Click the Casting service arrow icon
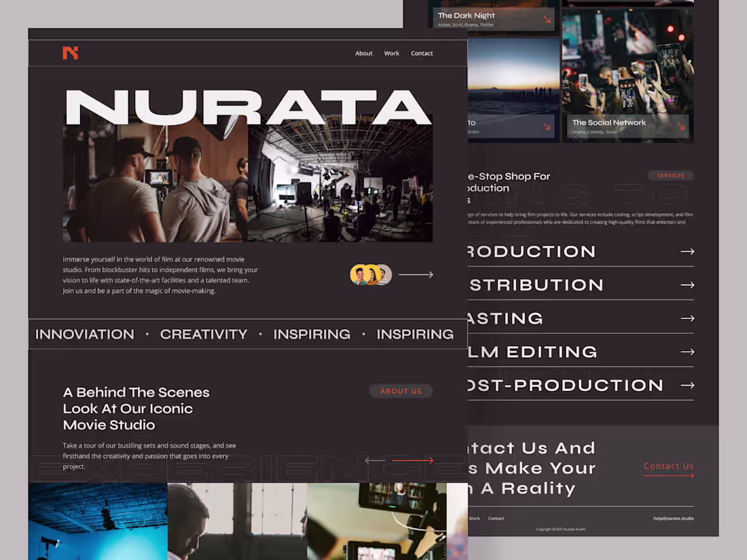 click(687, 318)
